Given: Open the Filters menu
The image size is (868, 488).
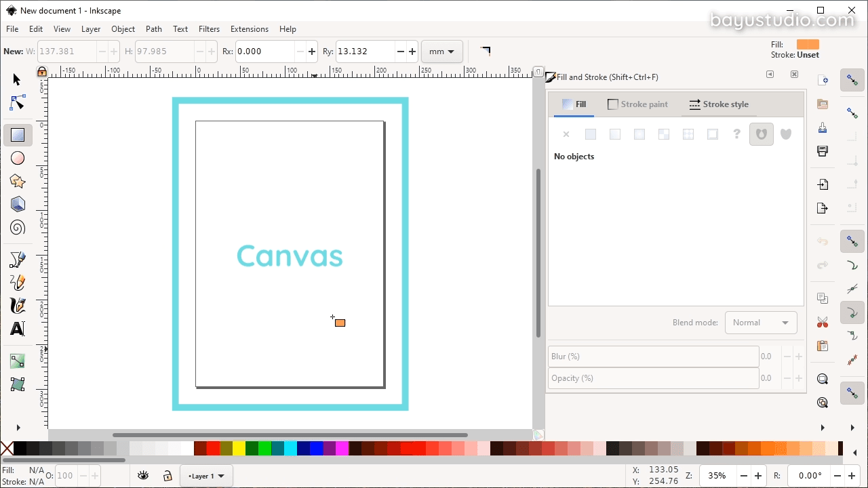Looking at the screenshot, I should click(209, 29).
